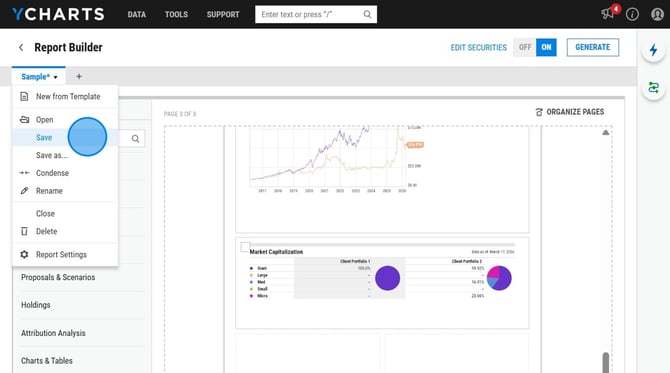Click the orange value tag on chart
The height and width of the screenshot is (373, 670).
[415, 145]
